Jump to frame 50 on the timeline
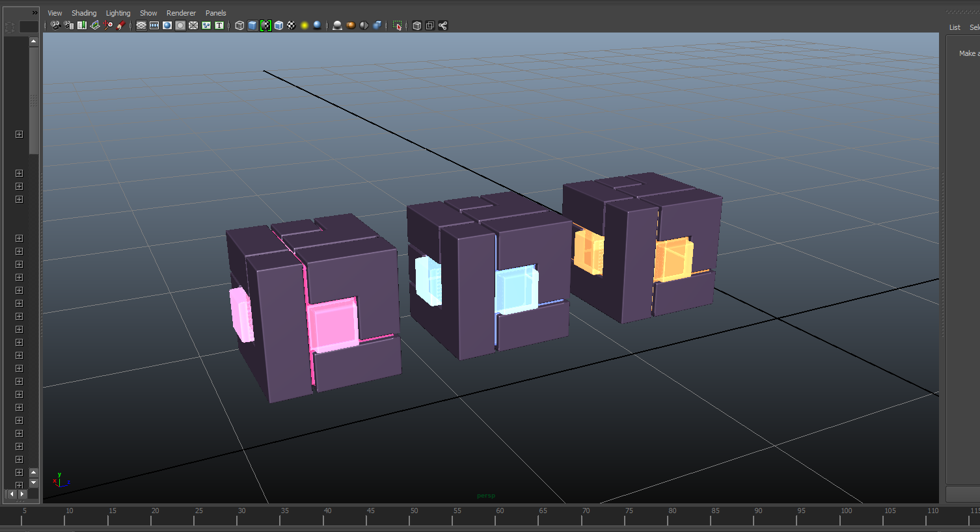 point(414,511)
